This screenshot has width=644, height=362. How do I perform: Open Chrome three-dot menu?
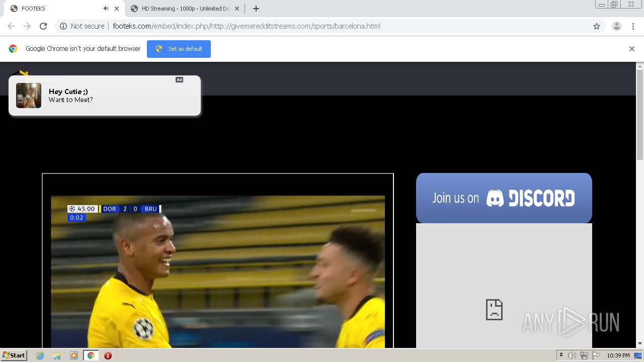pos(633,26)
